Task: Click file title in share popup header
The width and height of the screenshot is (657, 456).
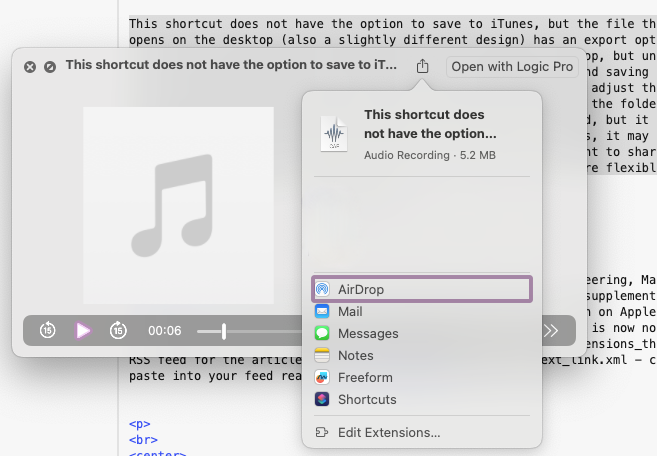Action: [x=430, y=124]
